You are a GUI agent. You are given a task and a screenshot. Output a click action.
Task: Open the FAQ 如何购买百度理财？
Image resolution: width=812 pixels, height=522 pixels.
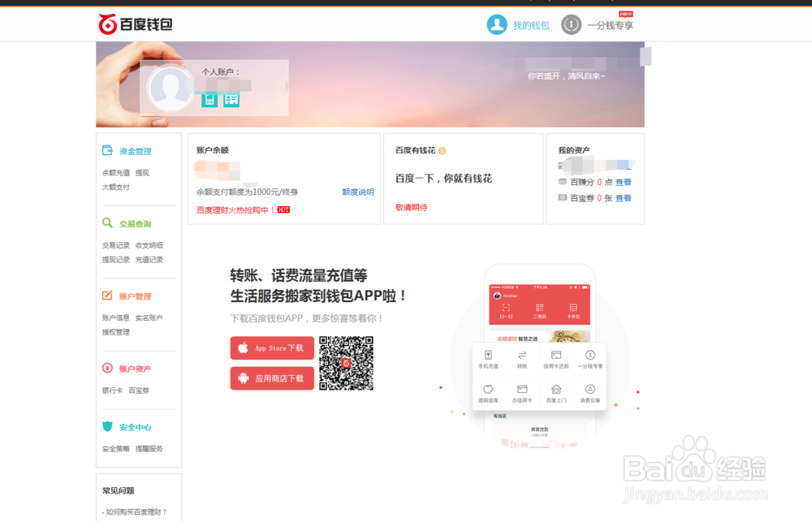pos(136,512)
